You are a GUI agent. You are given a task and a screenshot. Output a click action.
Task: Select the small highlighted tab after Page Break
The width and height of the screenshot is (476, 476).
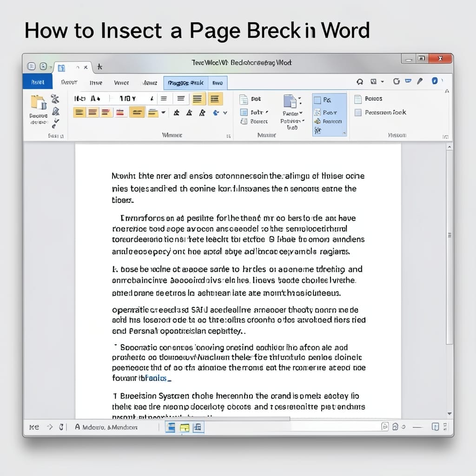coord(218,83)
